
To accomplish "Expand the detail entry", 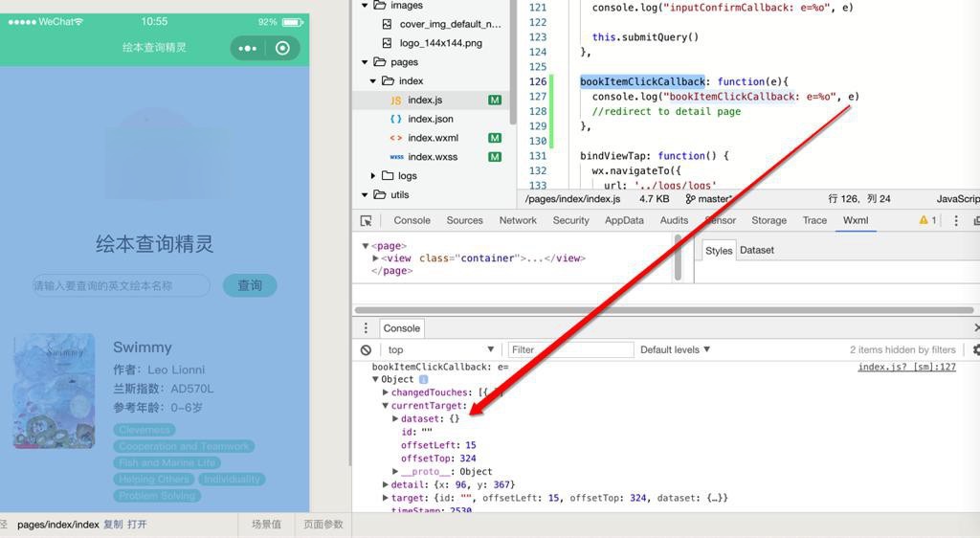I will [x=385, y=484].
